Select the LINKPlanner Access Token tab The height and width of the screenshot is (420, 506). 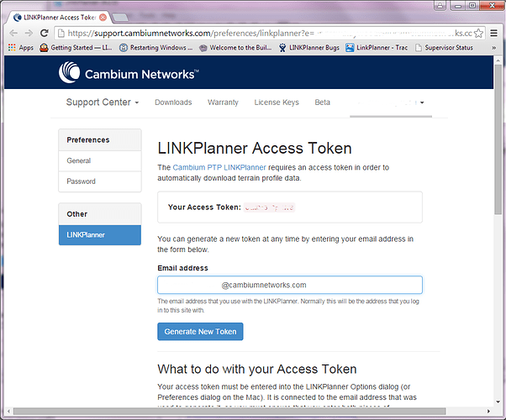tap(59, 18)
